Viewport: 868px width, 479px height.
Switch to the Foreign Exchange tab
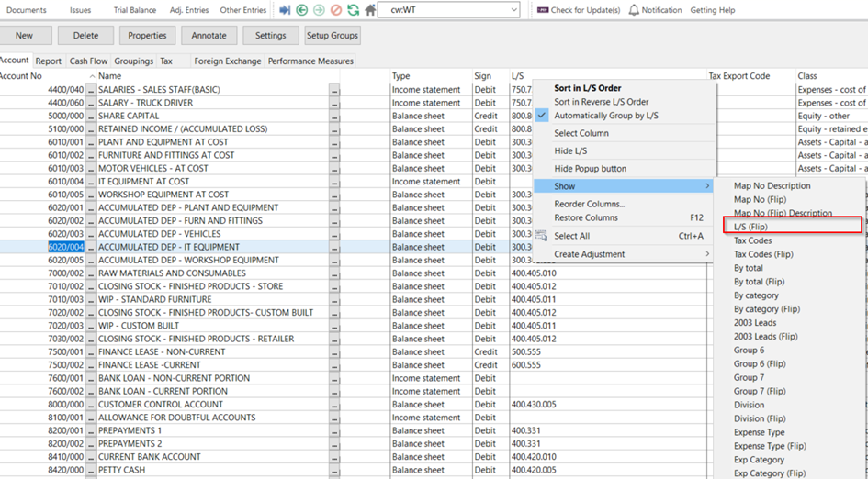pyautogui.click(x=228, y=61)
